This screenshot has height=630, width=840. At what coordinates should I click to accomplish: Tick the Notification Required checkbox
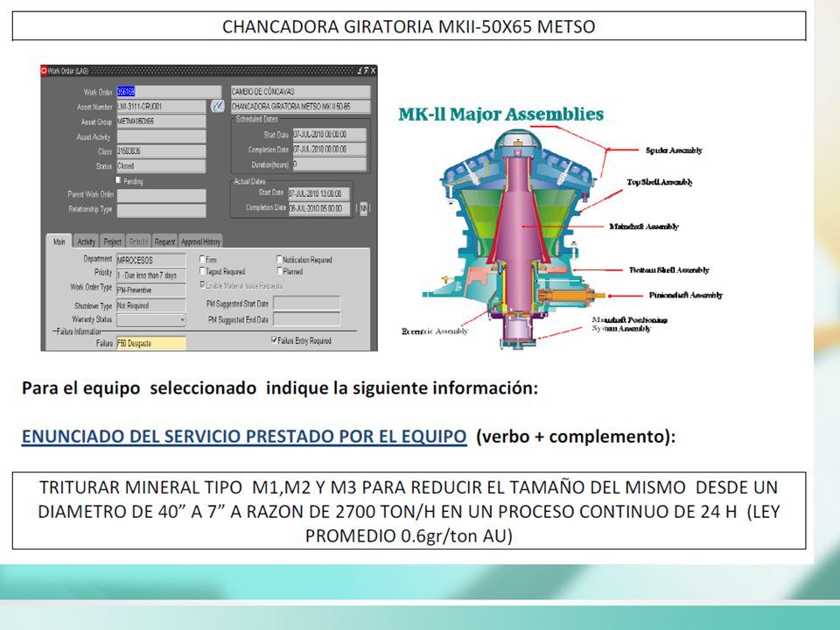pyautogui.click(x=279, y=259)
